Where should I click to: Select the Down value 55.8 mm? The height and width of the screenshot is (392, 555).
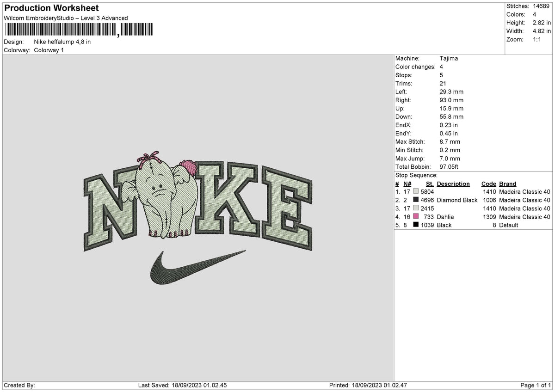coord(451,117)
